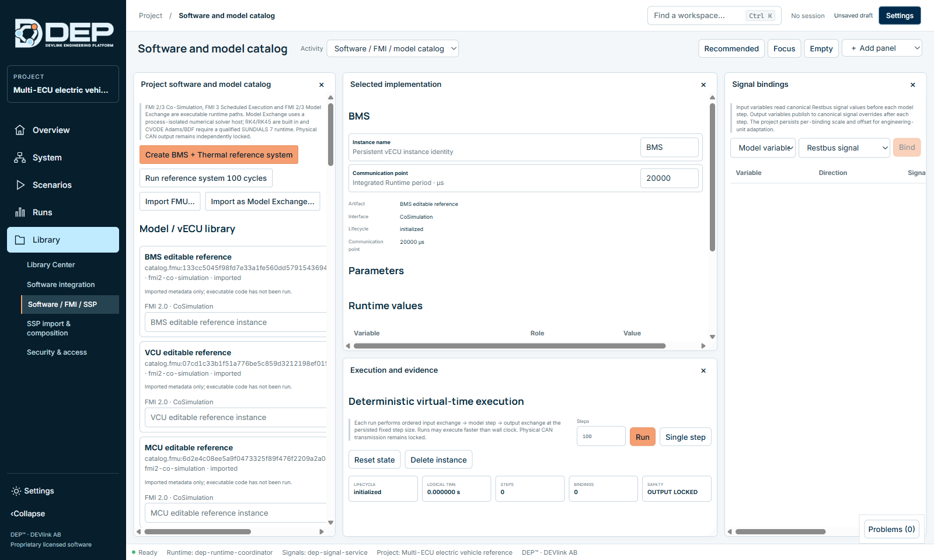Close the Selected implementation panel
Image resolution: width=934 pixels, height=560 pixels.
[x=703, y=85]
